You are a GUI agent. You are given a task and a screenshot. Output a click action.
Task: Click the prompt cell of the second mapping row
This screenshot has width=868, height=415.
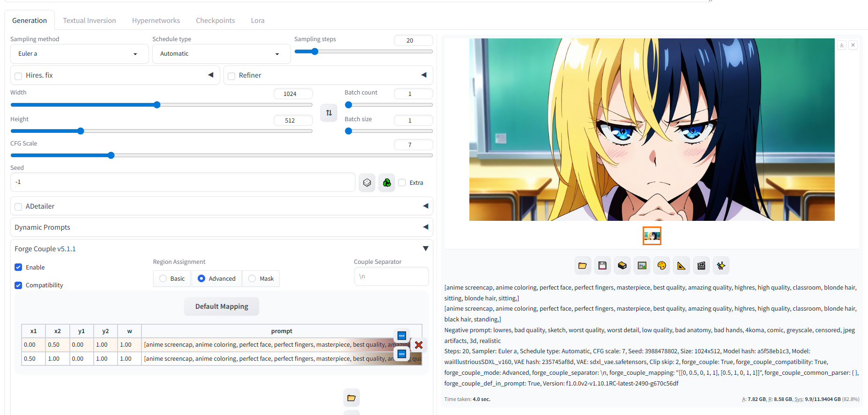282,359
